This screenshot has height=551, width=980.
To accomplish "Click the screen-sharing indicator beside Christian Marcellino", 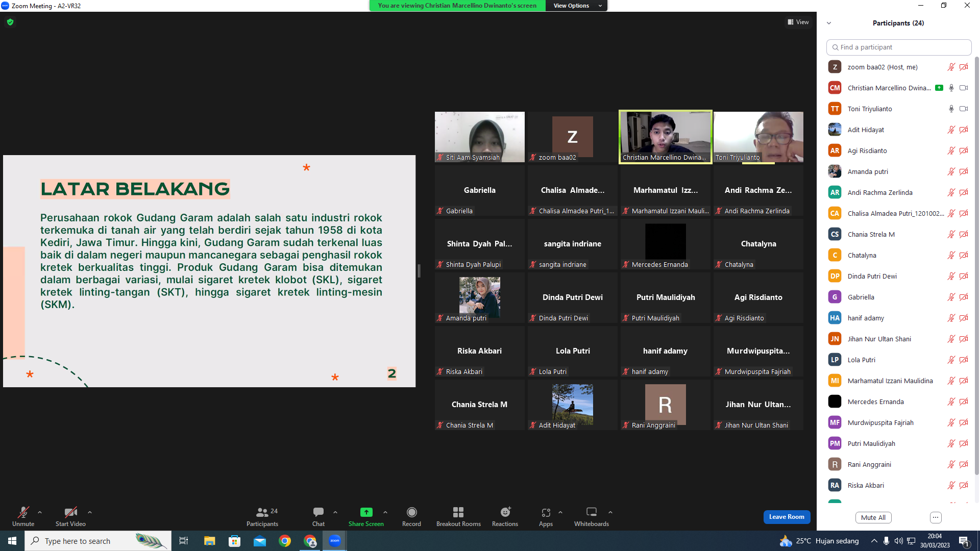I will pyautogui.click(x=939, y=88).
